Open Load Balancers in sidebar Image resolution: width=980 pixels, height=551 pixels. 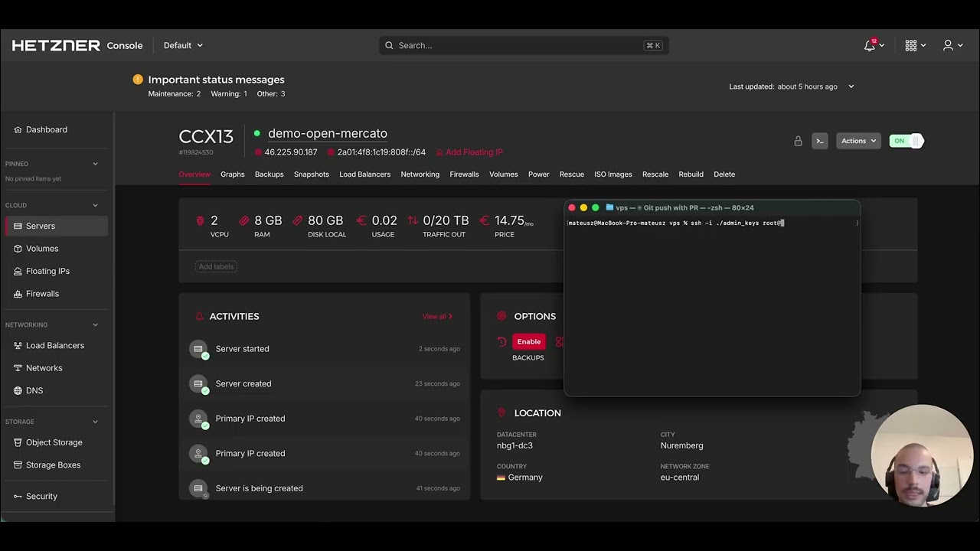tap(57, 346)
